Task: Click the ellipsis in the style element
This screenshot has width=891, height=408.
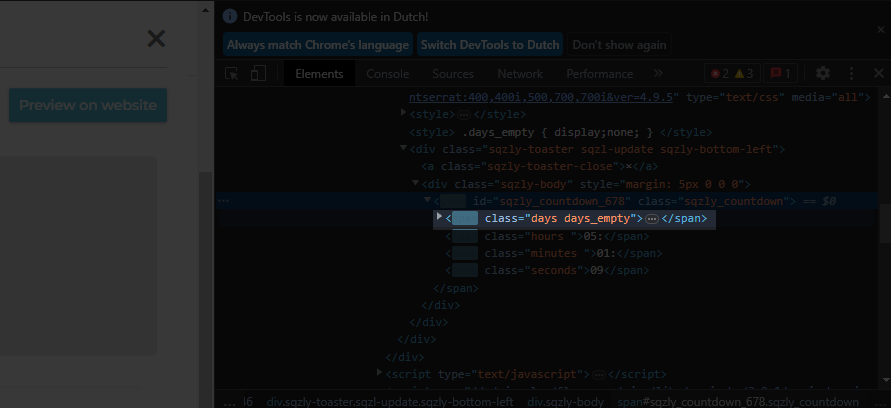Action: 464,114
